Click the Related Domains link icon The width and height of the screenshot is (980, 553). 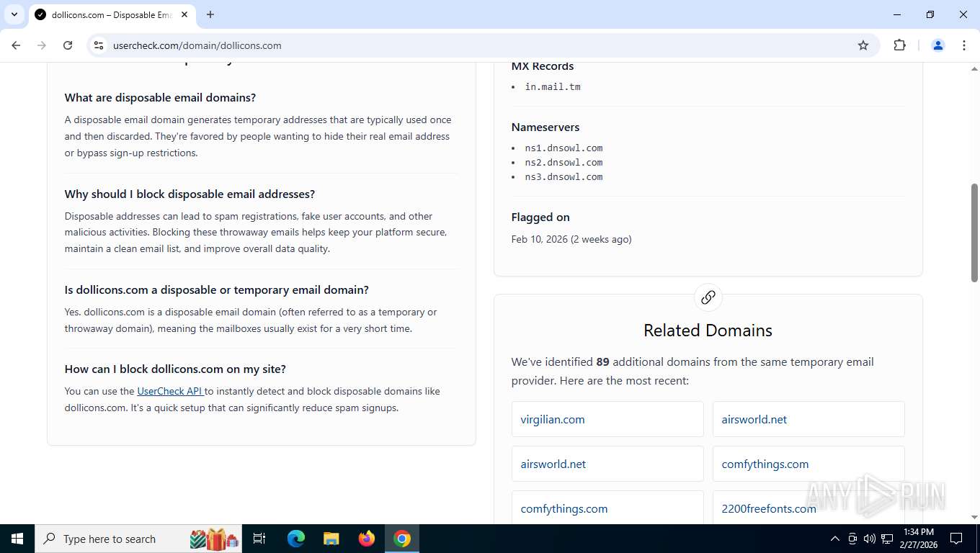click(708, 297)
